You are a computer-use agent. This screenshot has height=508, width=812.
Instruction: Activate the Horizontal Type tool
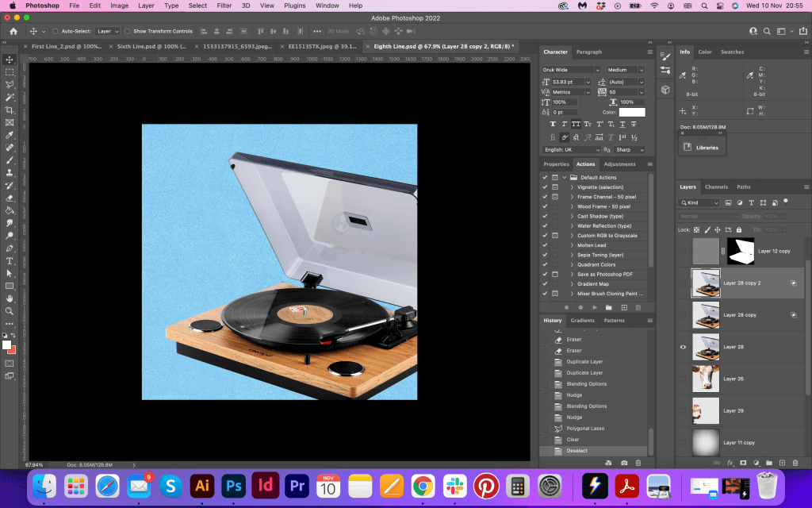10,260
